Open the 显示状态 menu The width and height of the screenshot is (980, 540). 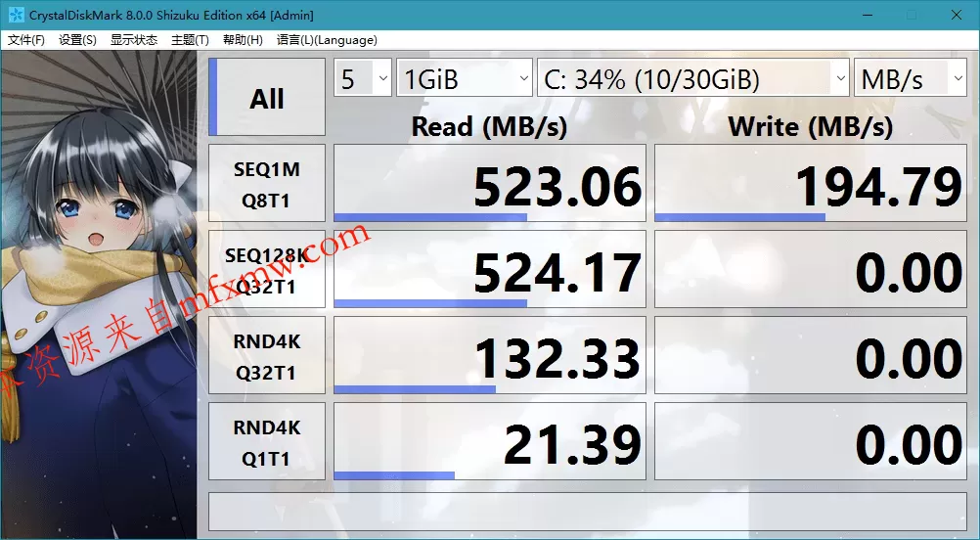134,40
